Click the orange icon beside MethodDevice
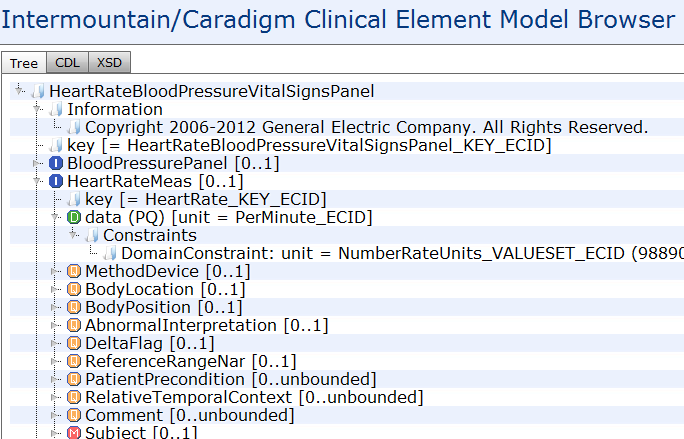The height and width of the screenshot is (439, 684). [74, 271]
